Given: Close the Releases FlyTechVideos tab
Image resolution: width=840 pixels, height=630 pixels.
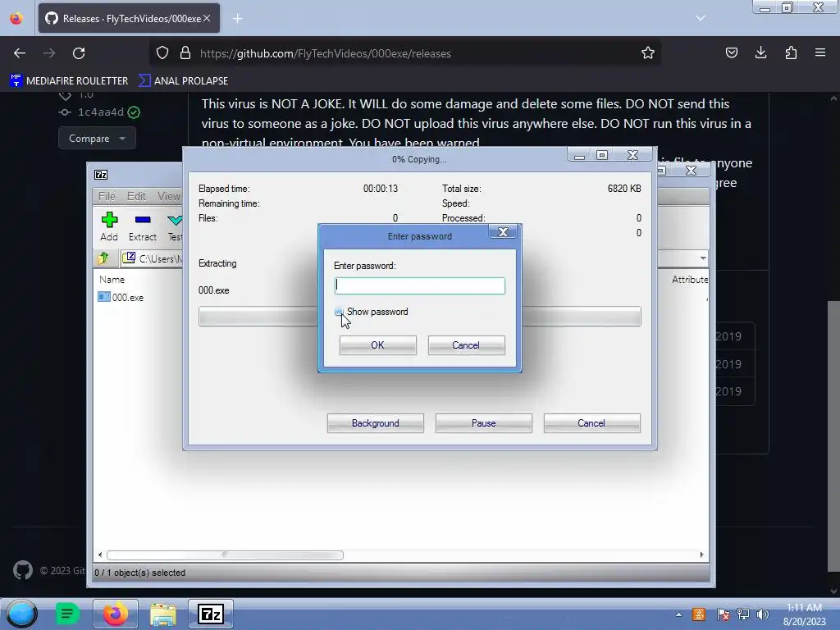Looking at the screenshot, I should pos(207,18).
